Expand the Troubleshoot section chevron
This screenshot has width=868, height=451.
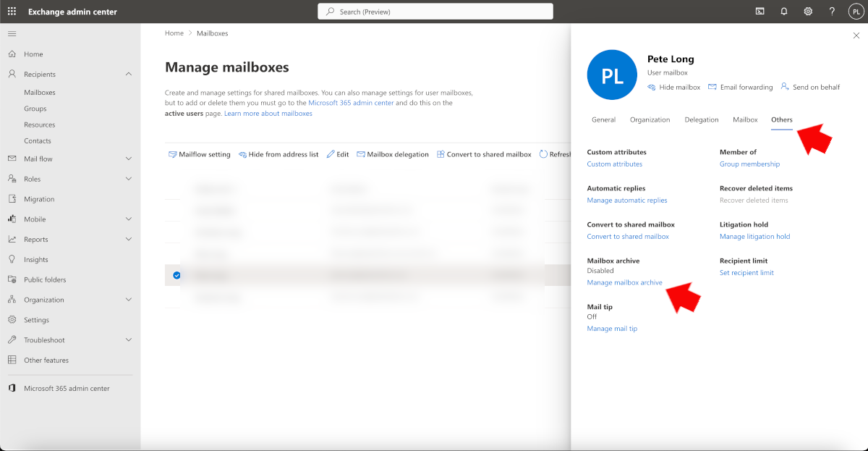[129, 340]
